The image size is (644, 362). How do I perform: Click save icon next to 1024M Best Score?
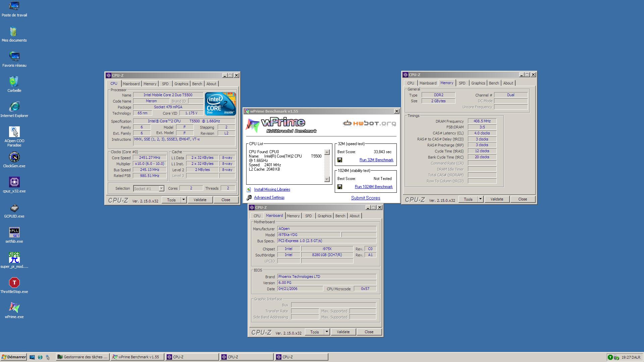340,187
